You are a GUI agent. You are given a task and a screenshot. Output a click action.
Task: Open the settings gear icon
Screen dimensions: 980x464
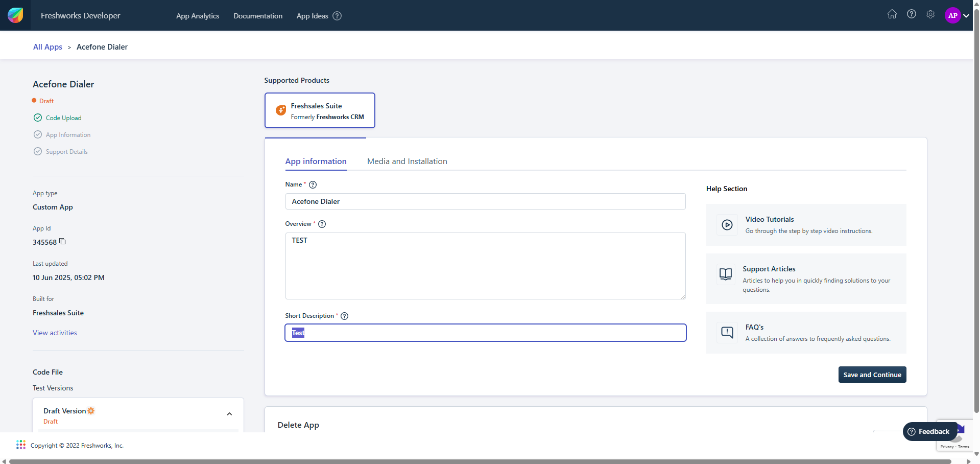pyautogui.click(x=930, y=14)
